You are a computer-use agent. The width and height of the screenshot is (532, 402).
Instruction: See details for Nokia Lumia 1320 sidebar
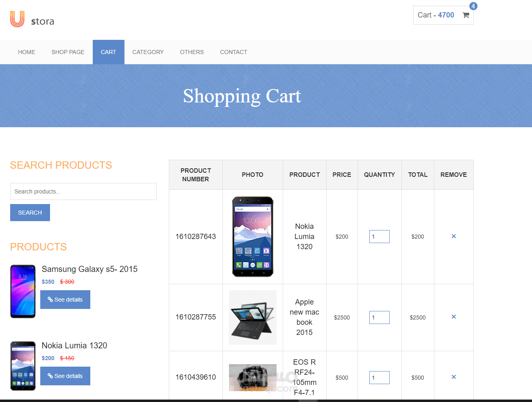tap(65, 376)
